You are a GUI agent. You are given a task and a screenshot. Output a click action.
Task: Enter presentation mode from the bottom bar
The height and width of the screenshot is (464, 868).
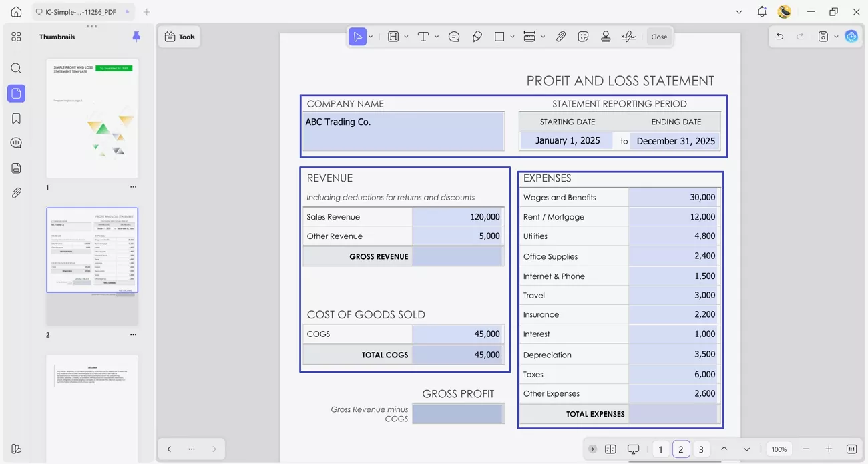pyautogui.click(x=633, y=449)
